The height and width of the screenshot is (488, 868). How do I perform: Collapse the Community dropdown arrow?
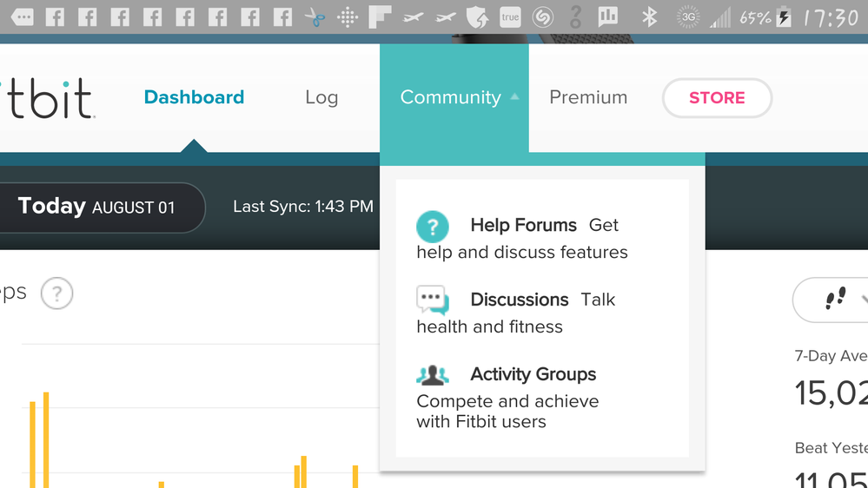[x=515, y=96]
